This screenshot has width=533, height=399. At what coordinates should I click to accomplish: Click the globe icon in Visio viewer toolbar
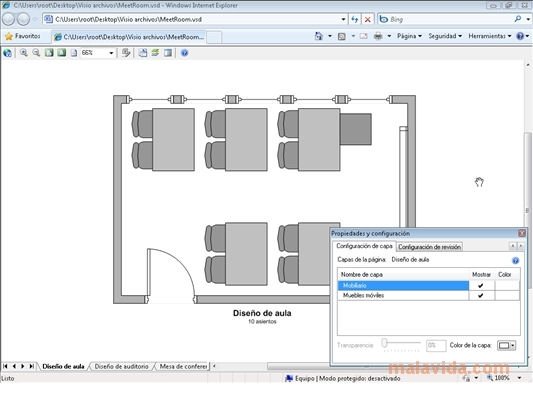(7, 53)
